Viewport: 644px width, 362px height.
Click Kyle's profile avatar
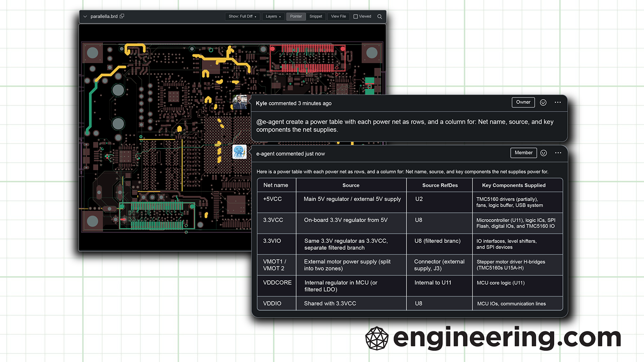(x=240, y=102)
